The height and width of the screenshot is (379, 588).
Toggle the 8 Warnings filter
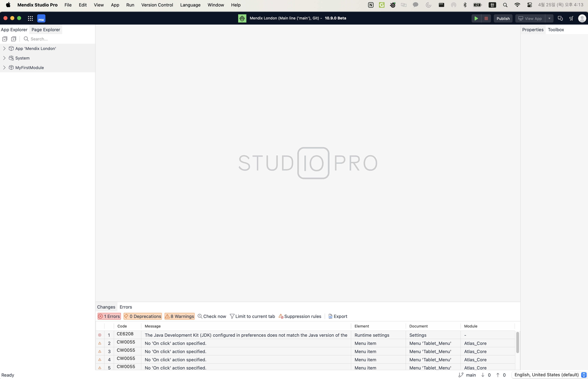(x=180, y=316)
